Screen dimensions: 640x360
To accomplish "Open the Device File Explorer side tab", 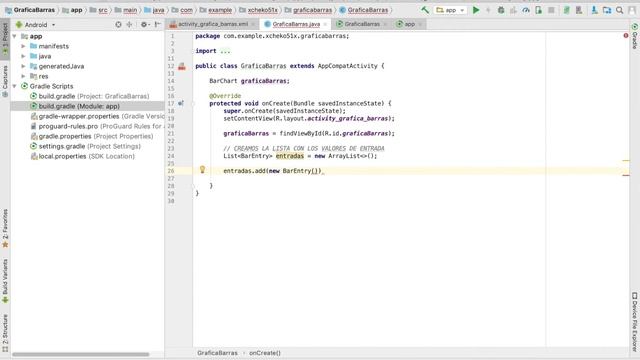I will click(635, 322).
